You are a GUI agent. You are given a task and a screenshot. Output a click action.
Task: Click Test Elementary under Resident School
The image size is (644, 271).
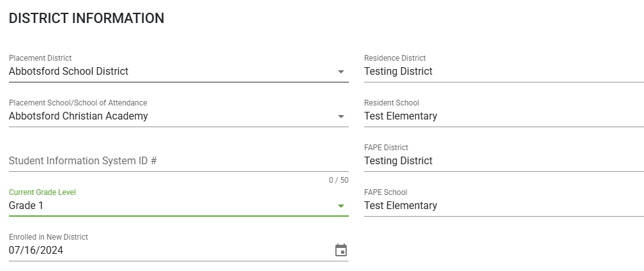[401, 116]
